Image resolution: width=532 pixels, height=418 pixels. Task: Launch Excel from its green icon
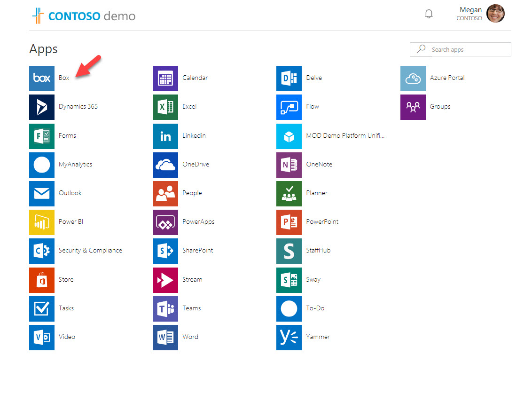pyautogui.click(x=165, y=107)
